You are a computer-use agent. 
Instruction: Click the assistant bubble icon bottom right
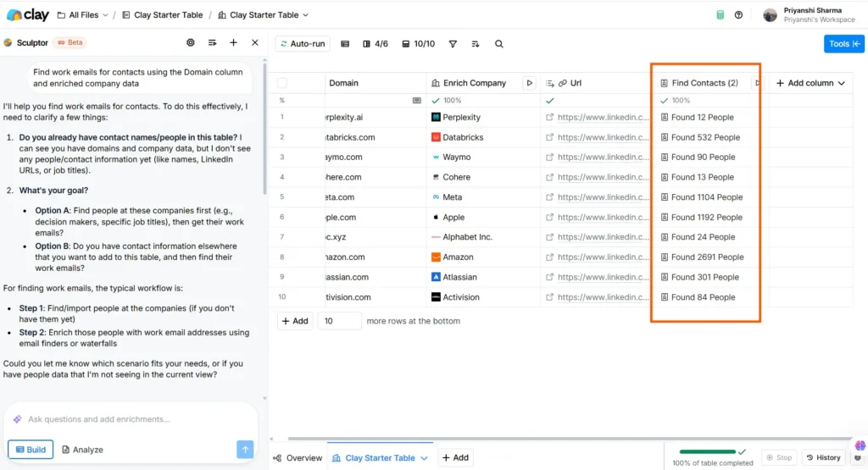pyautogui.click(x=860, y=445)
